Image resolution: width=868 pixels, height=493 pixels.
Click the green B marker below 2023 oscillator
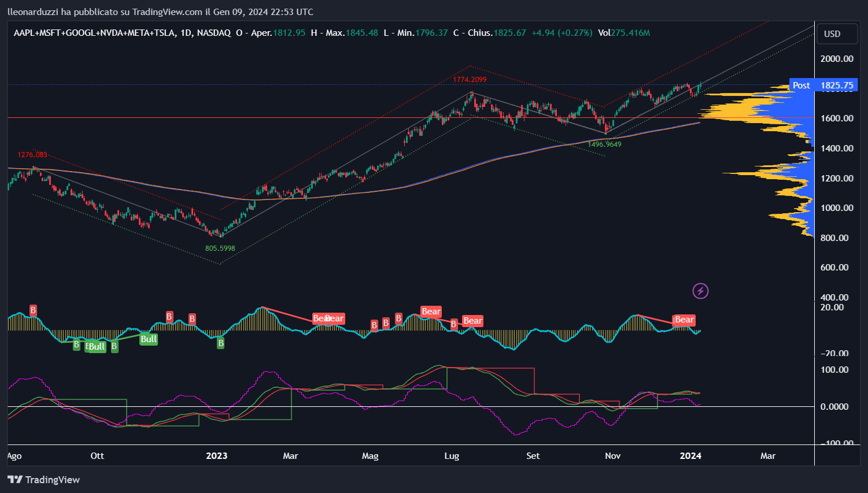coord(220,343)
